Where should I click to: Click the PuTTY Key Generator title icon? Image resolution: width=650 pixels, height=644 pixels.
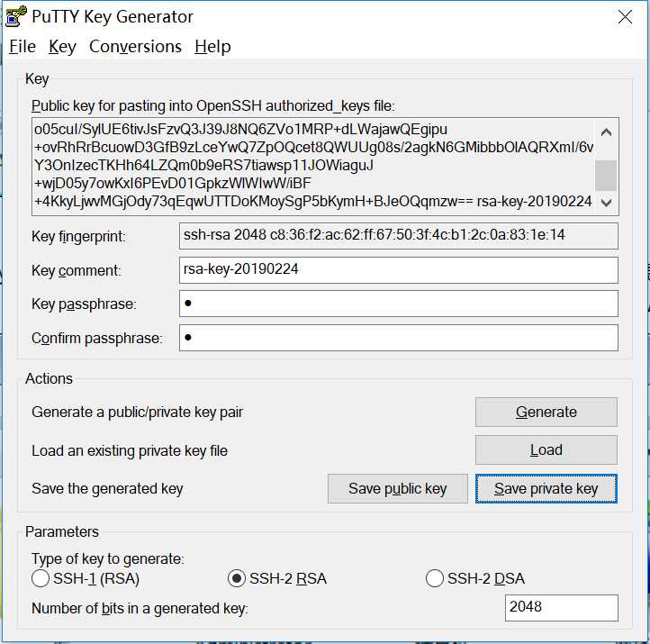pyautogui.click(x=15, y=17)
